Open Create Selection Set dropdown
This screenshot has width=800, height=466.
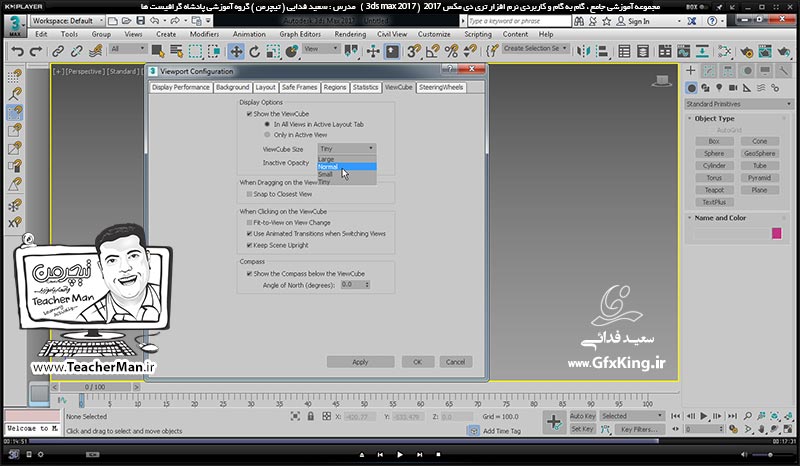535,48
